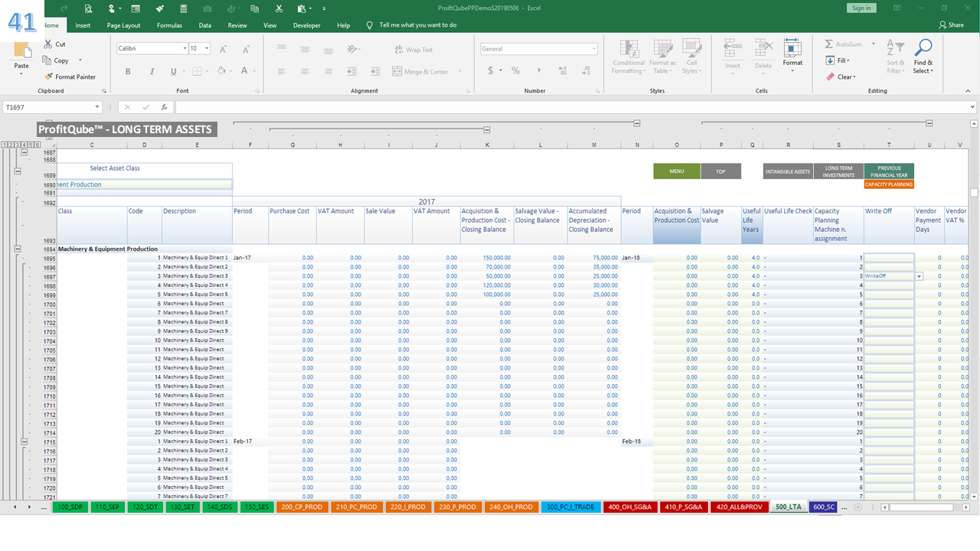Click the LONG TERM INVESTMENTS button

pos(838,171)
